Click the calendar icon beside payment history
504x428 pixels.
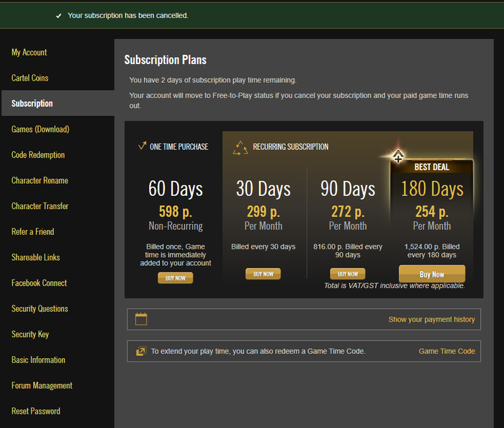(141, 319)
